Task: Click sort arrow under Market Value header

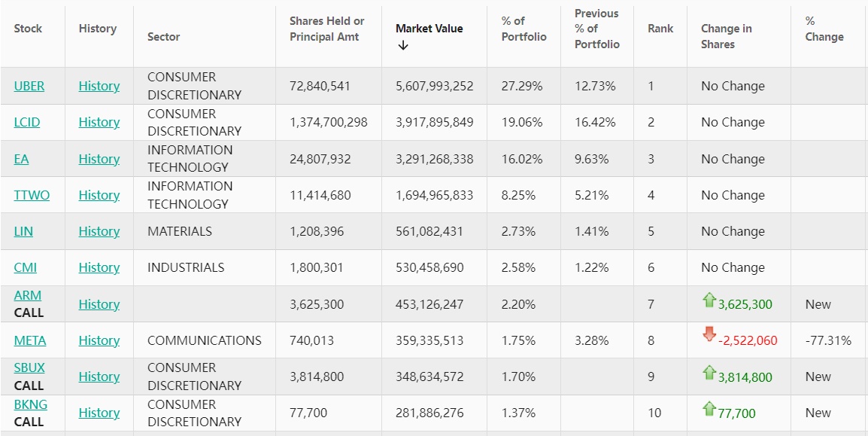Action: point(403,45)
